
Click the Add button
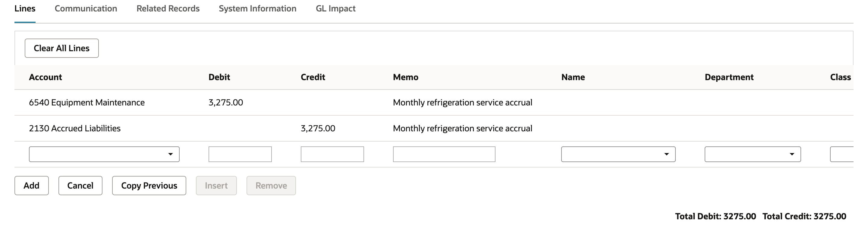[32, 186]
